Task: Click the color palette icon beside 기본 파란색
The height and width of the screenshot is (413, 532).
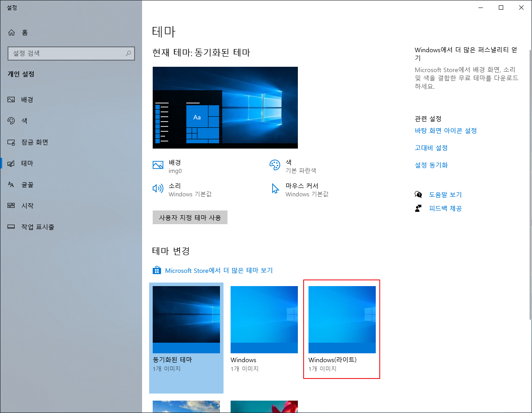Action: [275, 165]
